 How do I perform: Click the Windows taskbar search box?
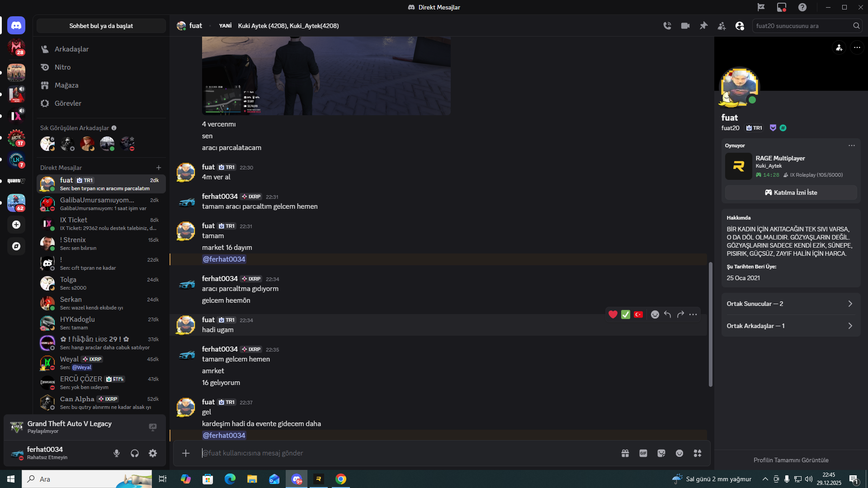87,479
